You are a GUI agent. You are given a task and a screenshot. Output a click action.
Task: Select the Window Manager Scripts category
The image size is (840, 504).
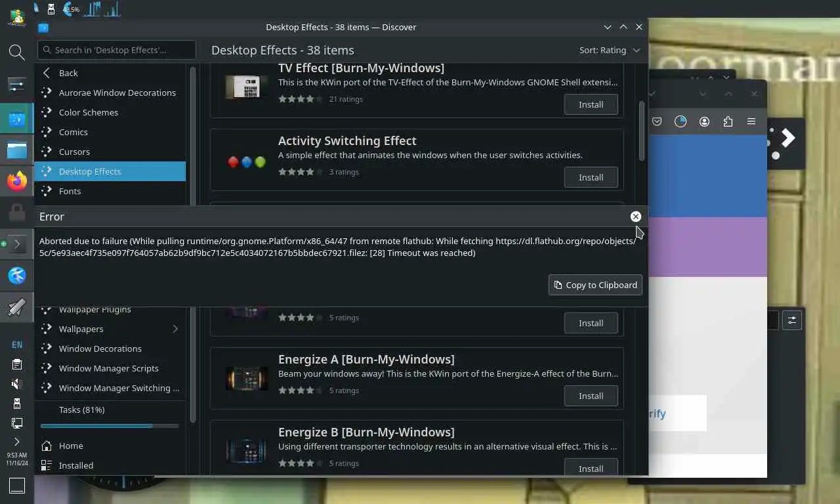110,368
